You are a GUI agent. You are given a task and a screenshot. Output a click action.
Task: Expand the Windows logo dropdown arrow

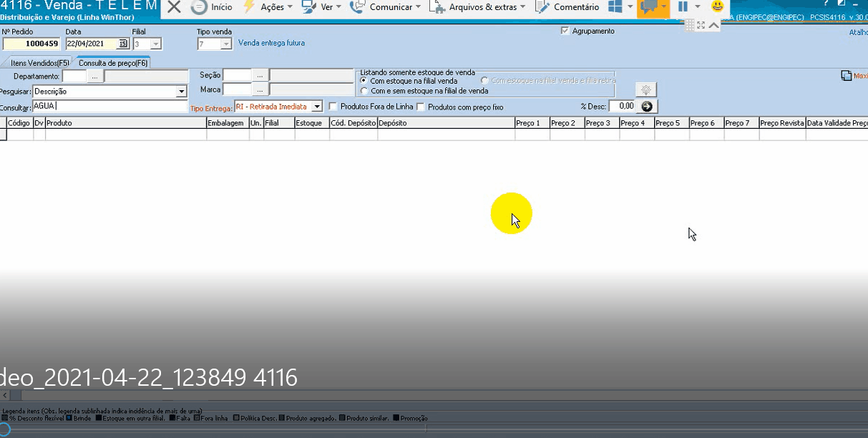tap(630, 7)
